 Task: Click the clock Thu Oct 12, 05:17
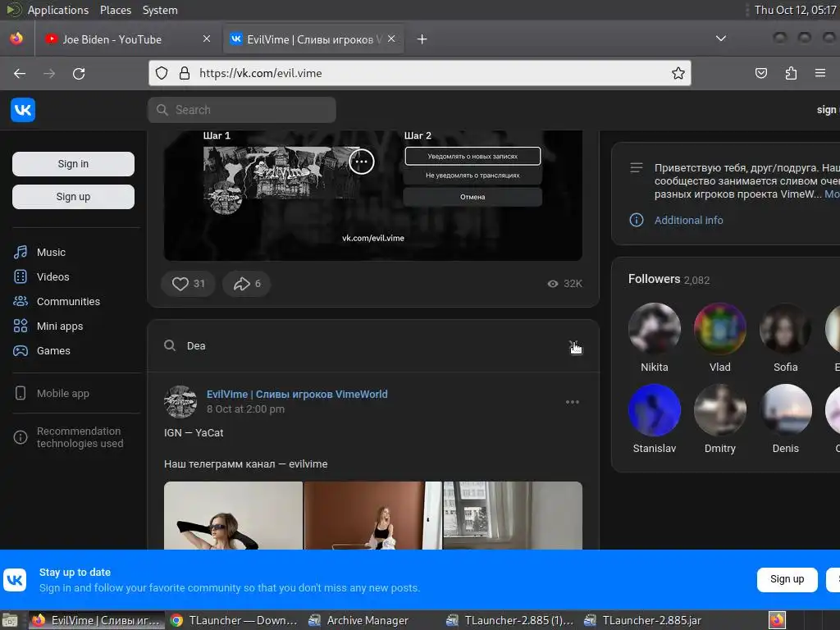tap(796, 10)
